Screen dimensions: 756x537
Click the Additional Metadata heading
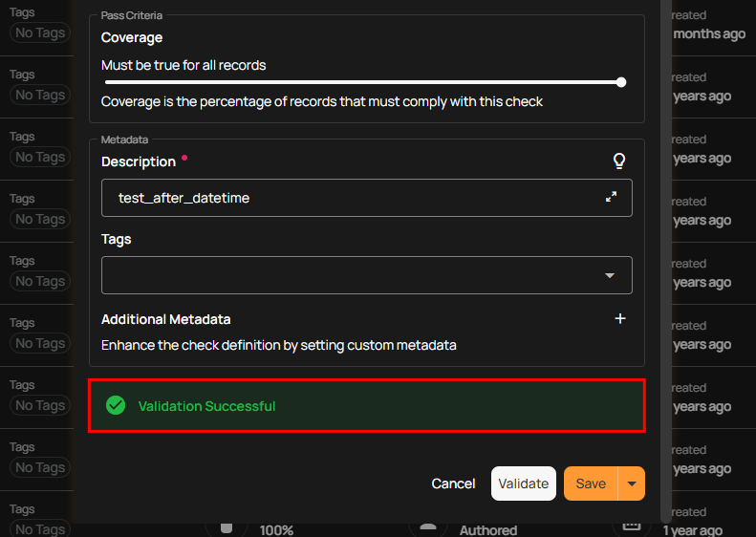click(x=166, y=319)
